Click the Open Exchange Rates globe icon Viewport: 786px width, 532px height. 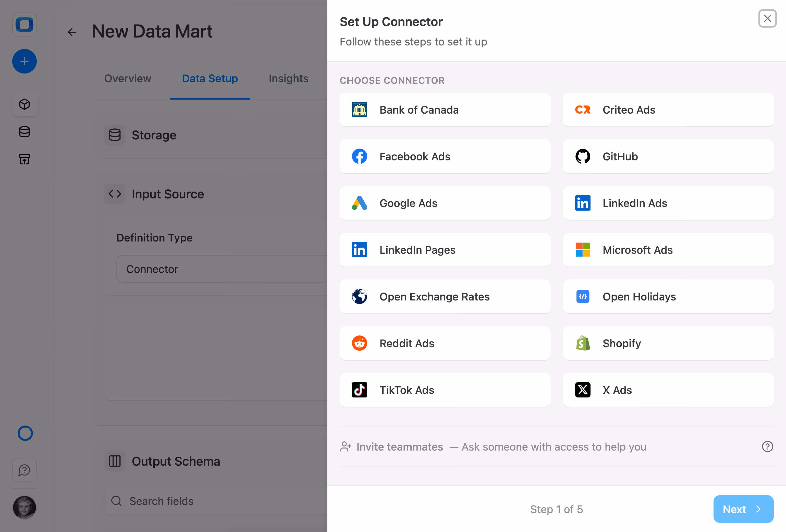359,296
